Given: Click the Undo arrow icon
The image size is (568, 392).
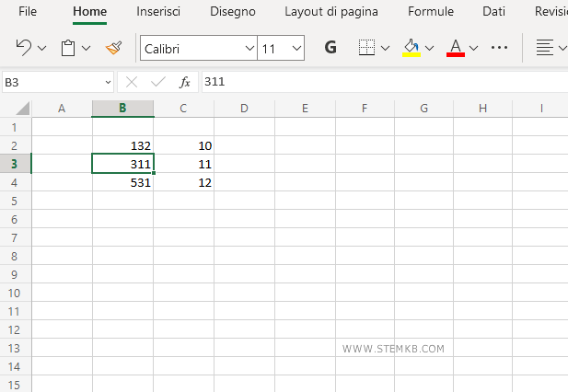Looking at the screenshot, I should (x=24, y=48).
